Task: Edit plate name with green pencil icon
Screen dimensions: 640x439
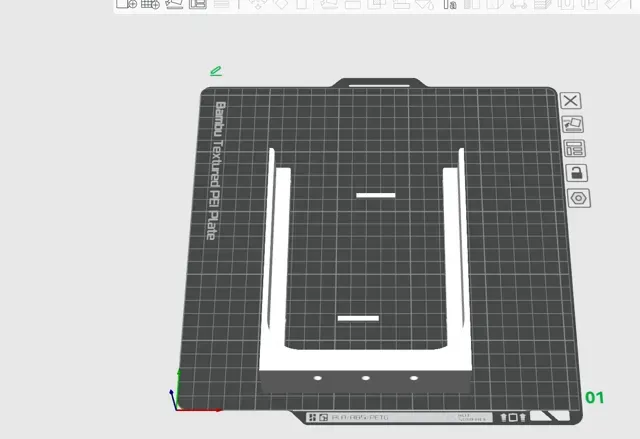Action: pyautogui.click(x=216, y=71)
